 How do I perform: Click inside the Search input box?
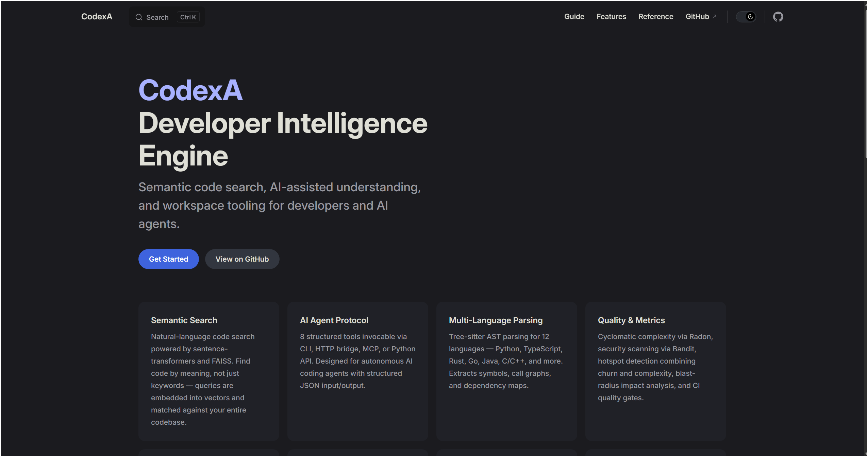tap(158, 17)
